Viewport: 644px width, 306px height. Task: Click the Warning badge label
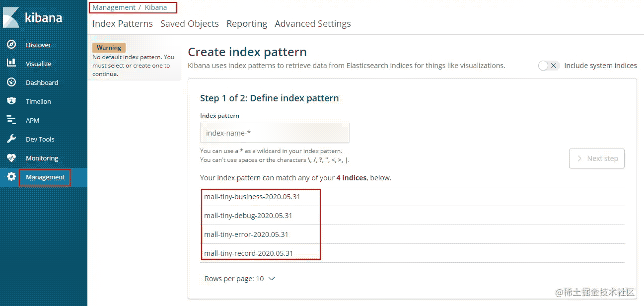[109, 48]
